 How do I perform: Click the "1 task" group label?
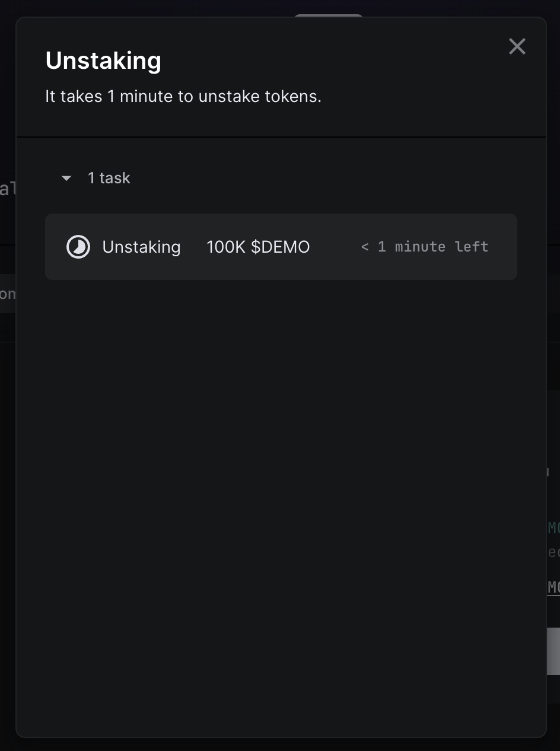(x=109, y=178)
